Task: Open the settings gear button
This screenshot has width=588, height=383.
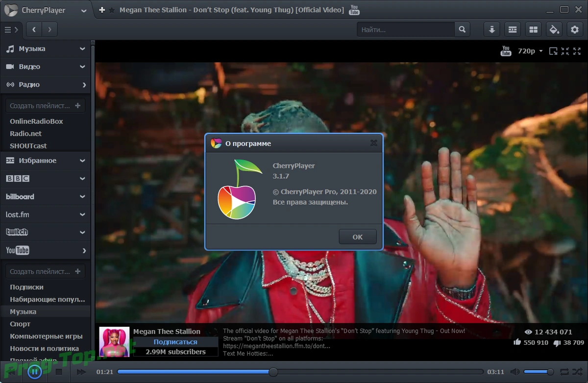Action: click(x=574, y=30)
